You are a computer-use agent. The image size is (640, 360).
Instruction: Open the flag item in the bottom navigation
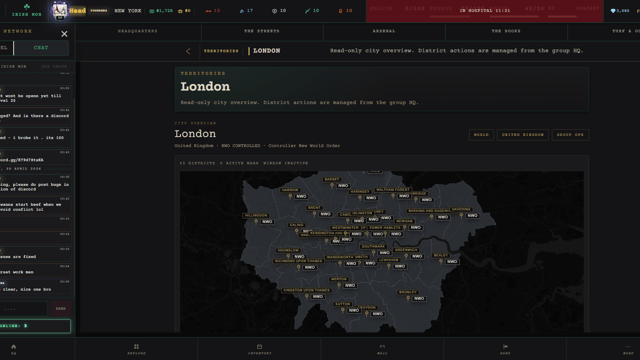(x=505, y=349)
